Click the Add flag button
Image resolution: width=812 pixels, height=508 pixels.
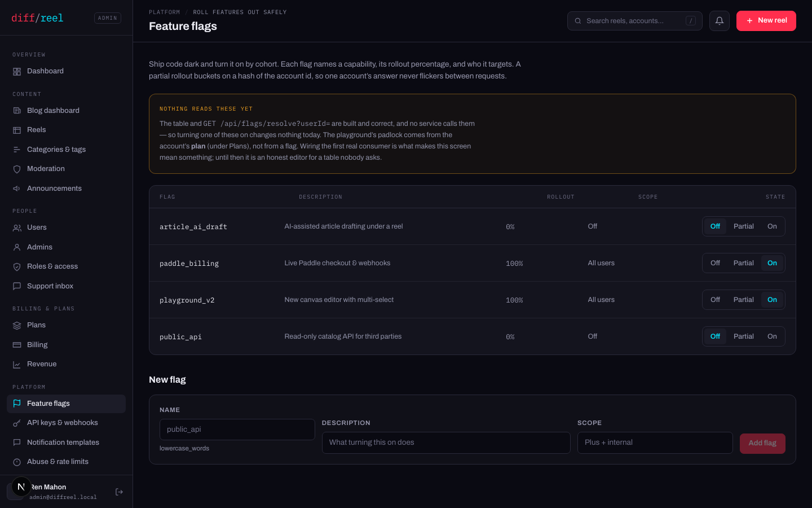pyautogui.click(x=762, y=443)
